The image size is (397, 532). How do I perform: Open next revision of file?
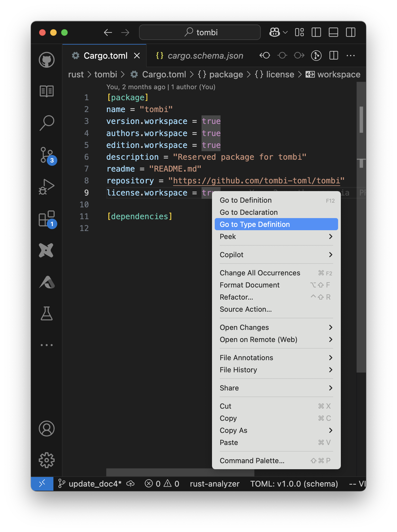[299, 56]
